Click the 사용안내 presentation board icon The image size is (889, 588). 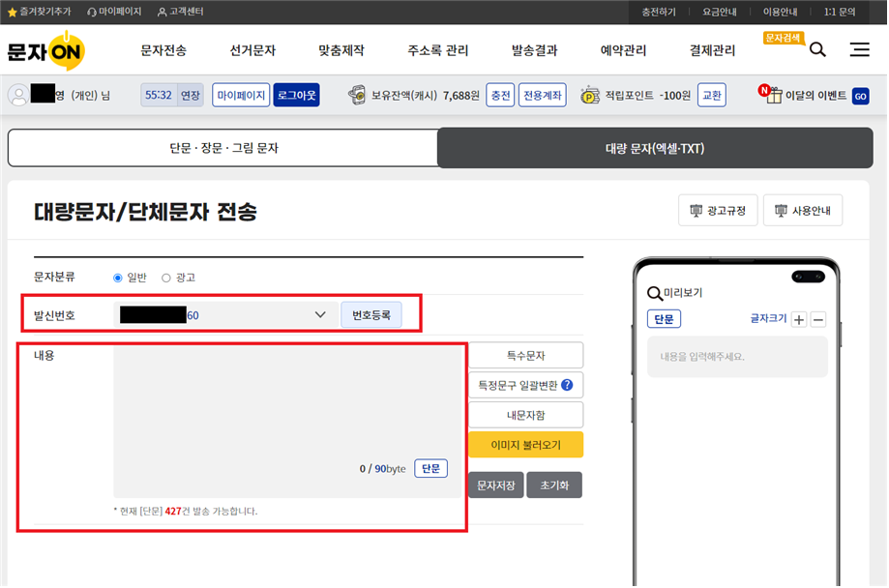(781, 211)
